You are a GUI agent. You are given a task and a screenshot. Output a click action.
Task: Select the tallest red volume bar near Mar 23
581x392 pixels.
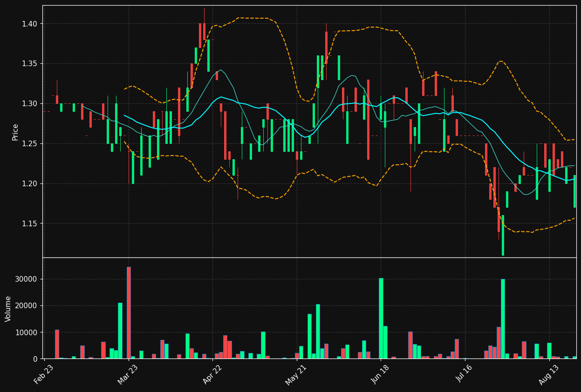[x=129, y=313]
